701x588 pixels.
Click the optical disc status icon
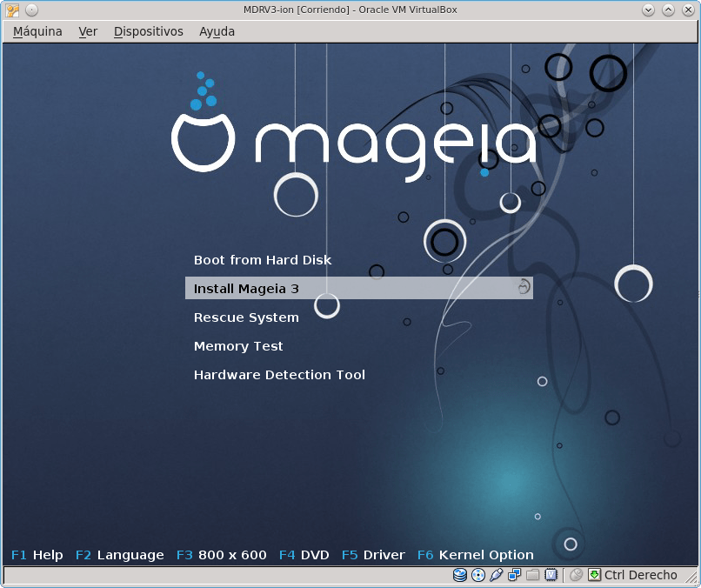(478, 575)
